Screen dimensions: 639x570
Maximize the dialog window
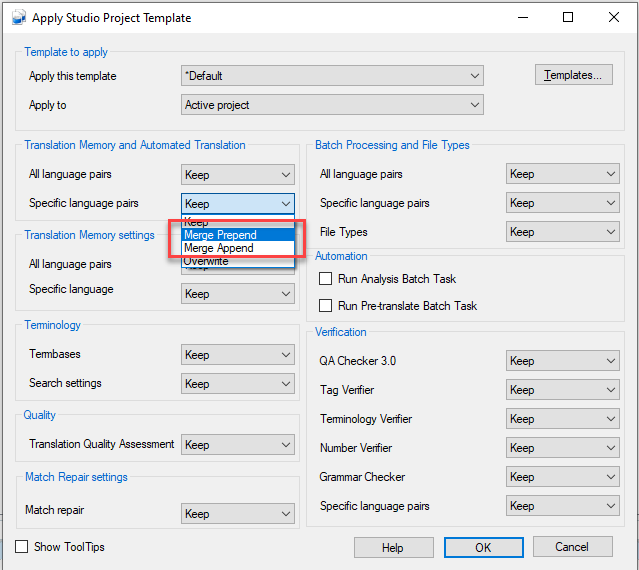pyautogui.click(x=568, y=18)
